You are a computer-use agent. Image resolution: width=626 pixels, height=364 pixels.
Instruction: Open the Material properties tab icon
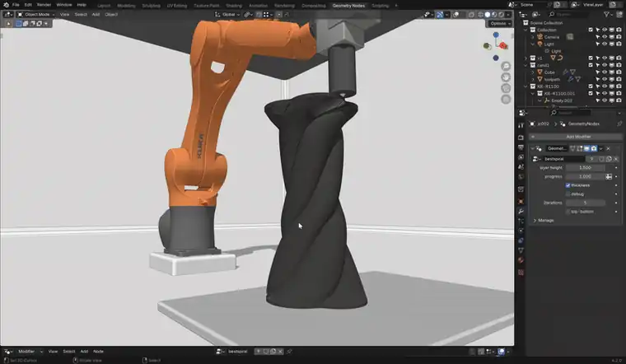521,260
